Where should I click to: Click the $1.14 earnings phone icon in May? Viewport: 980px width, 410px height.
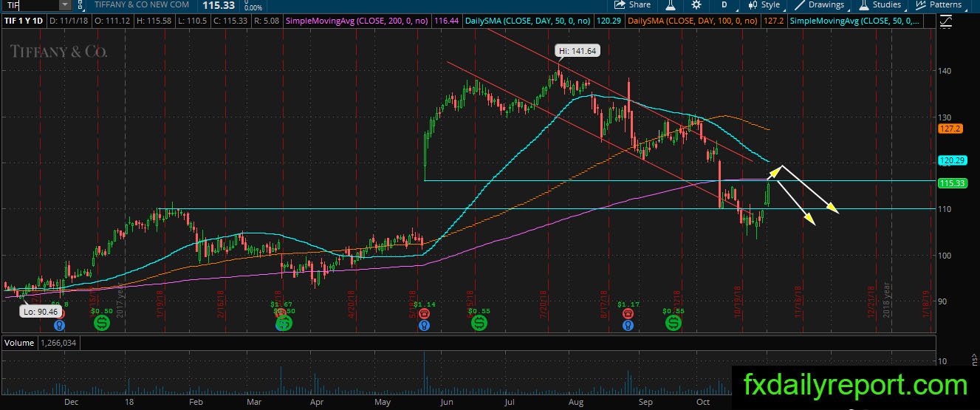[424, 313]
